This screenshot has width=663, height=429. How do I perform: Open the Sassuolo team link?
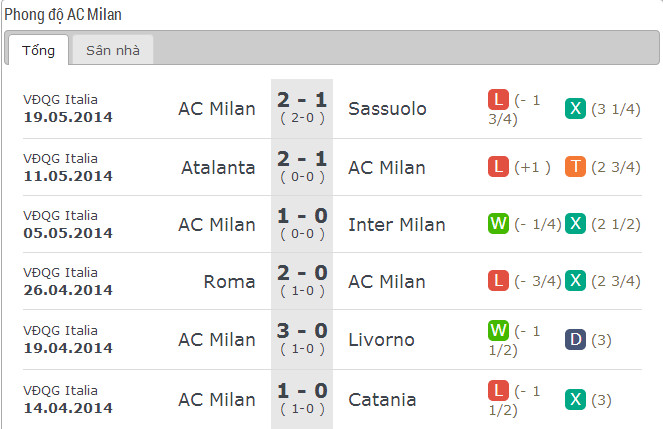click(x=387, y=109)
